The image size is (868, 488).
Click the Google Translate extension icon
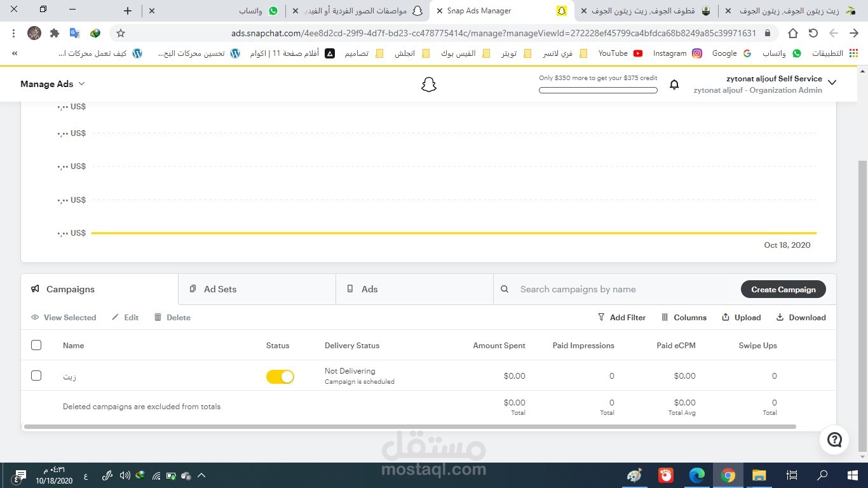[x=75, y=33]
